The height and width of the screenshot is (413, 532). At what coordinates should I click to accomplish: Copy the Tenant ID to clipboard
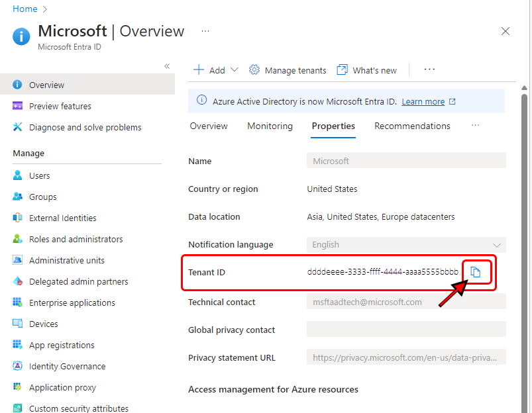pyautogui.click(x=475, y=272)
